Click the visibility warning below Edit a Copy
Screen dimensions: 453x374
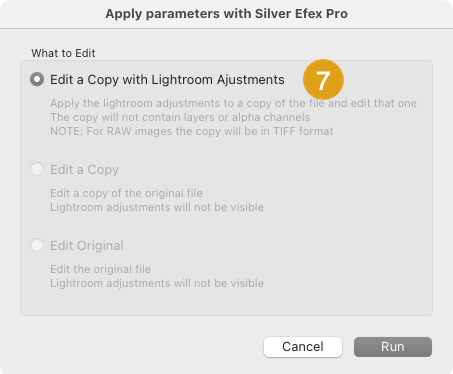tap(157, 207)
